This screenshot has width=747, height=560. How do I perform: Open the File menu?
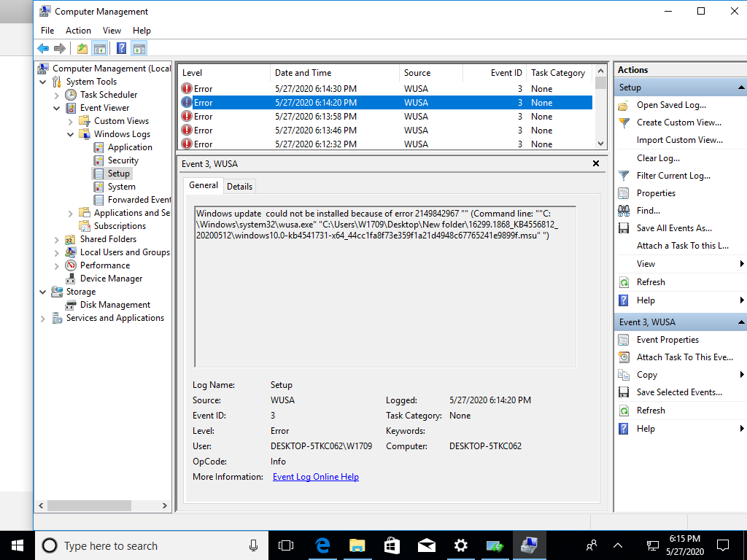tap(47, 31)
